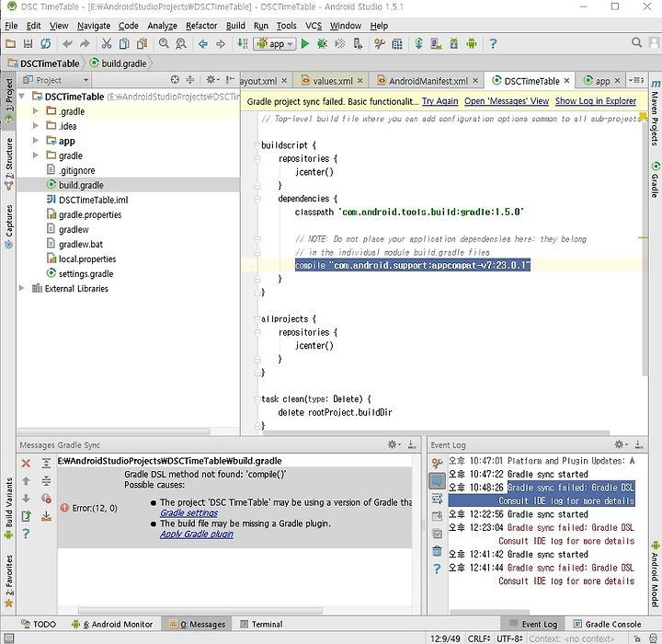662x644 pixels.
Task: Click the Apply Gradle plugin link
Action: pyautogui.click(x=197, y=535)
